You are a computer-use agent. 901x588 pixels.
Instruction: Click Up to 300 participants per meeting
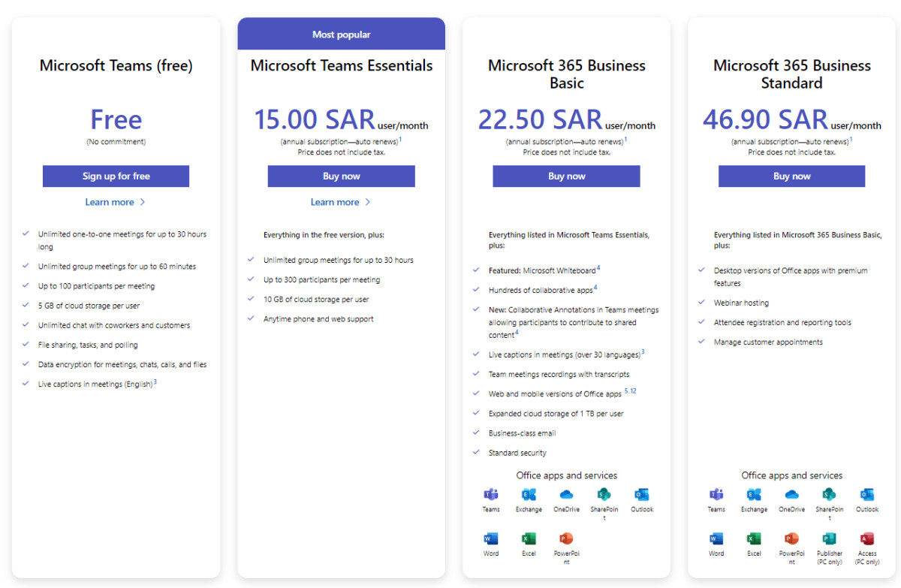pos(321,280)
